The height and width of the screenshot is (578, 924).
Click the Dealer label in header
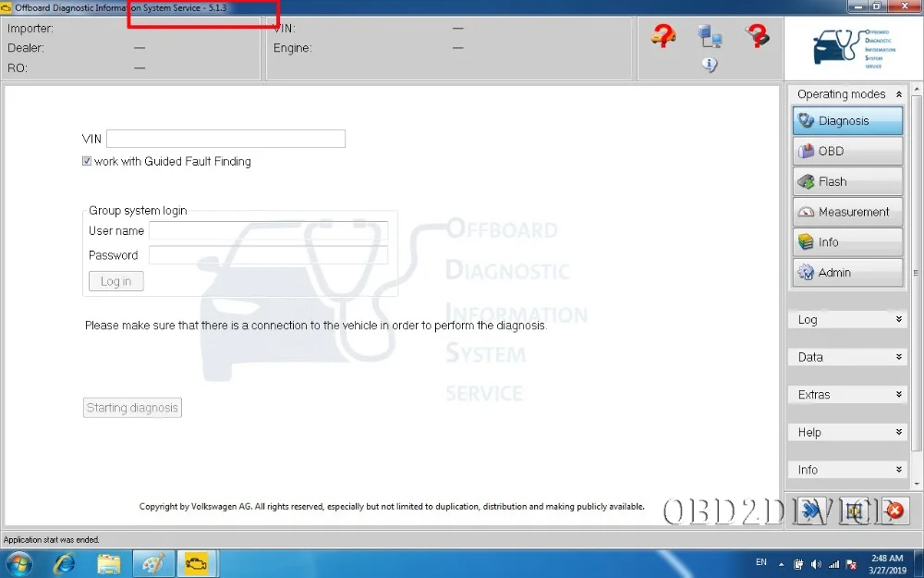tap(25, 48)
